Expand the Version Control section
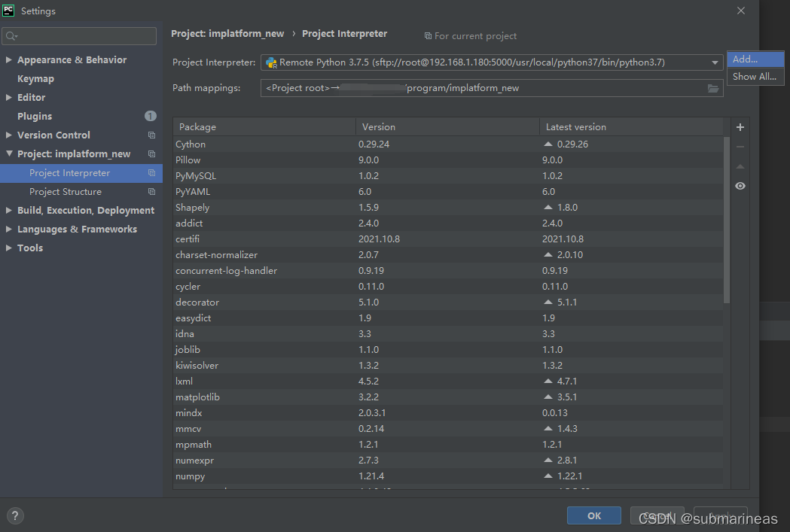Screen dimensions: 790x532 [x=8, y=135]
